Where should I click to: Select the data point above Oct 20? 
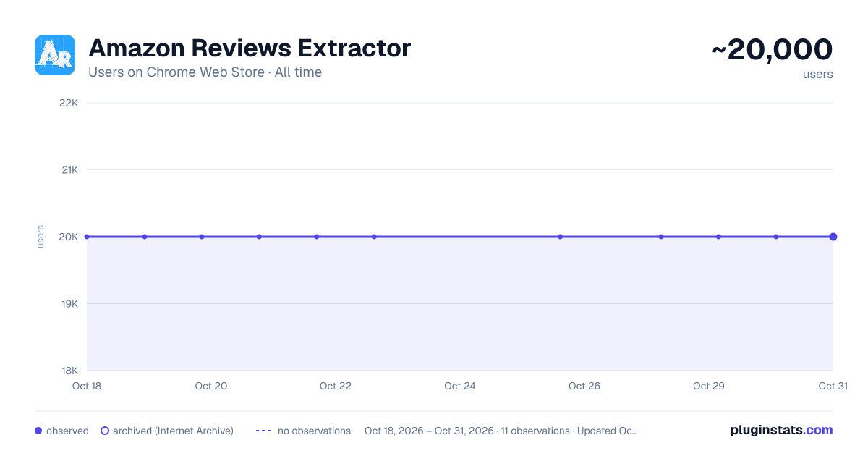(202, 237)
